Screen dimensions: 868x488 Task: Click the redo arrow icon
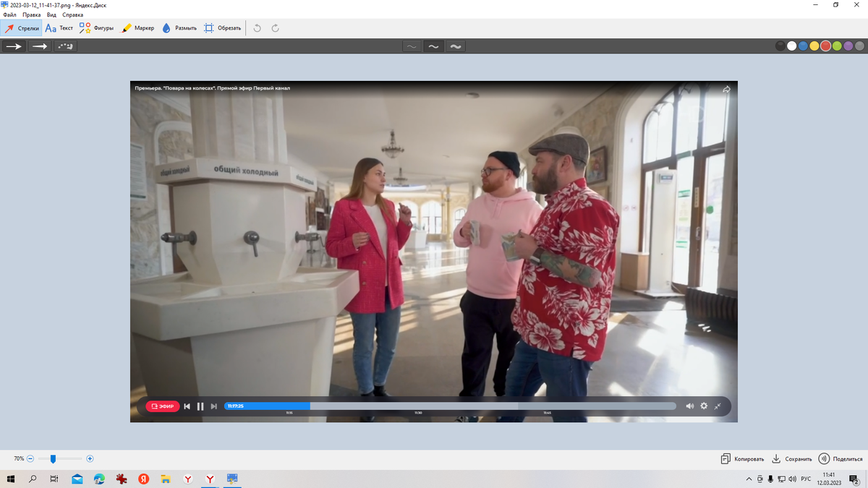coord(276,28)
